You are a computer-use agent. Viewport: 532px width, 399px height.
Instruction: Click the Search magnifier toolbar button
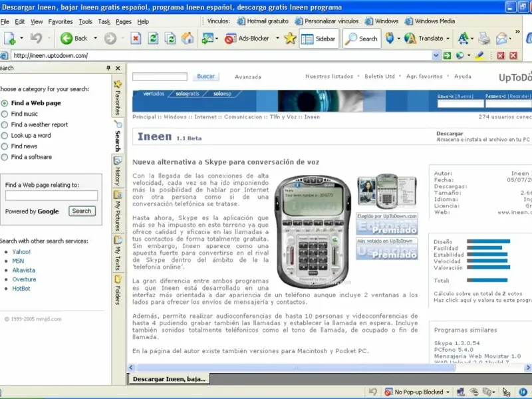362,39
